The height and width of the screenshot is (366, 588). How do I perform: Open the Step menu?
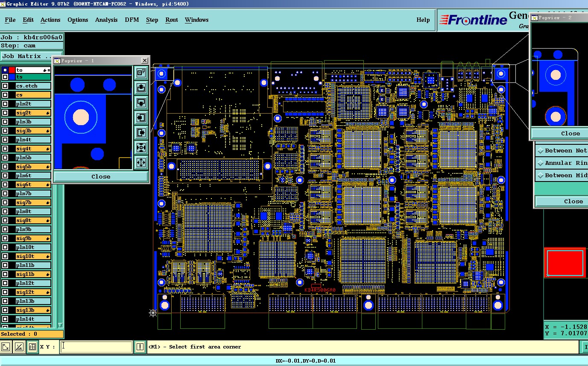click(152, 20)
